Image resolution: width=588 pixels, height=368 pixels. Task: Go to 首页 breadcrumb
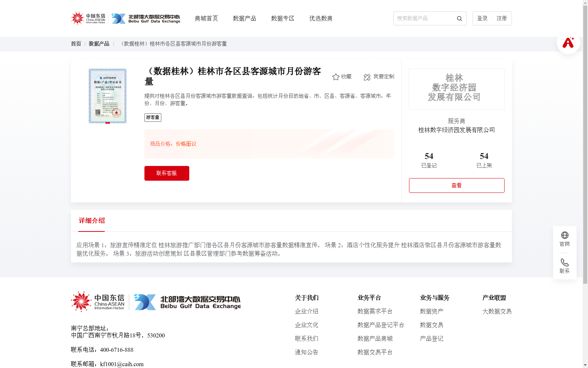click(76, 44)
